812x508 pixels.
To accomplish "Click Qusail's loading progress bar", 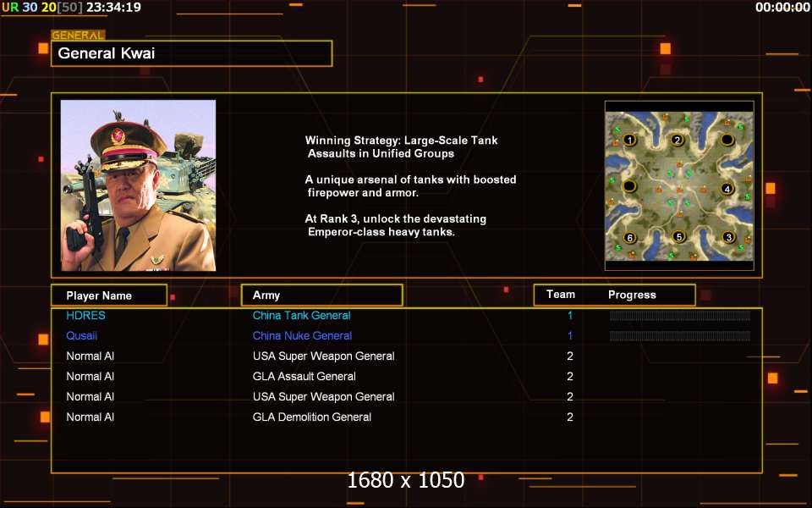I will pyautogui.click(x=680, y=336).
